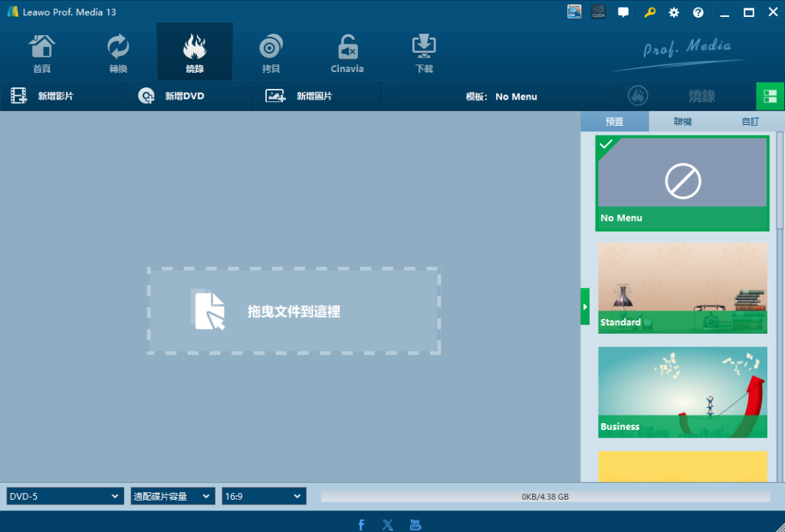Toggle the green template panel layout icon
The image size is (785, 532).
tap(770, 96)
